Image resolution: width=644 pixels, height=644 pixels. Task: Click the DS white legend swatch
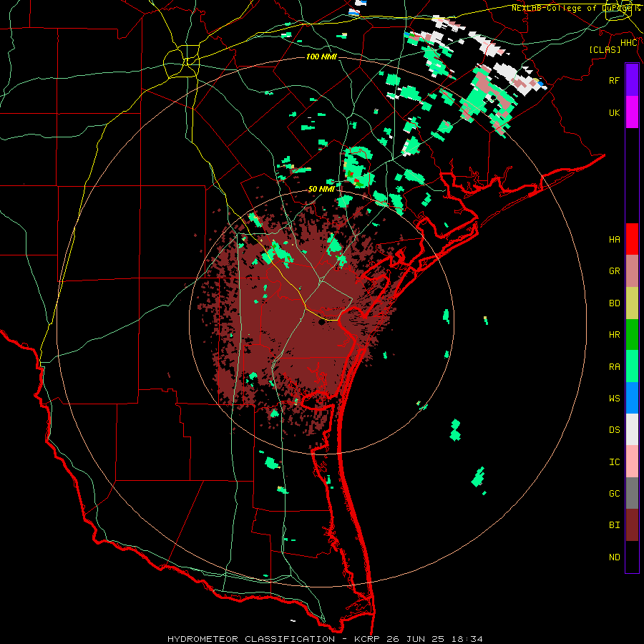click(x=632, y=429)
